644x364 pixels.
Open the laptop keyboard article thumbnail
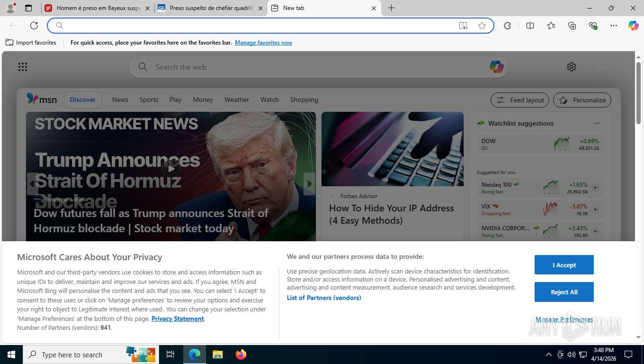click(393, 149)
